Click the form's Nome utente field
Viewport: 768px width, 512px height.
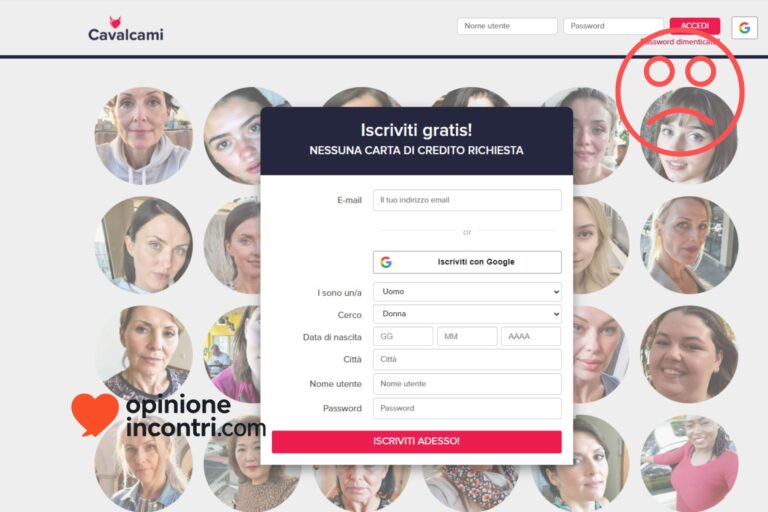click(x=467, y=384)
